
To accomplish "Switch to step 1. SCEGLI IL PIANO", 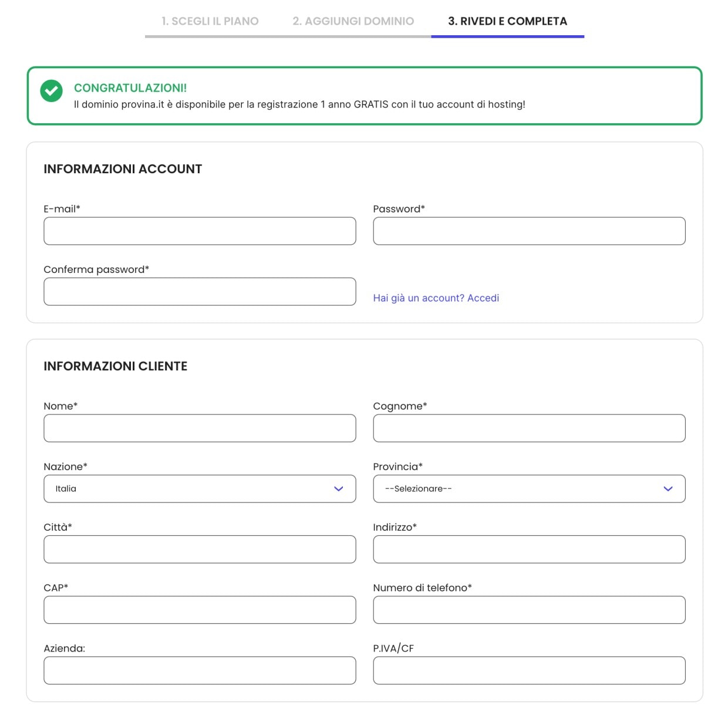I will [x=209, y=21].
